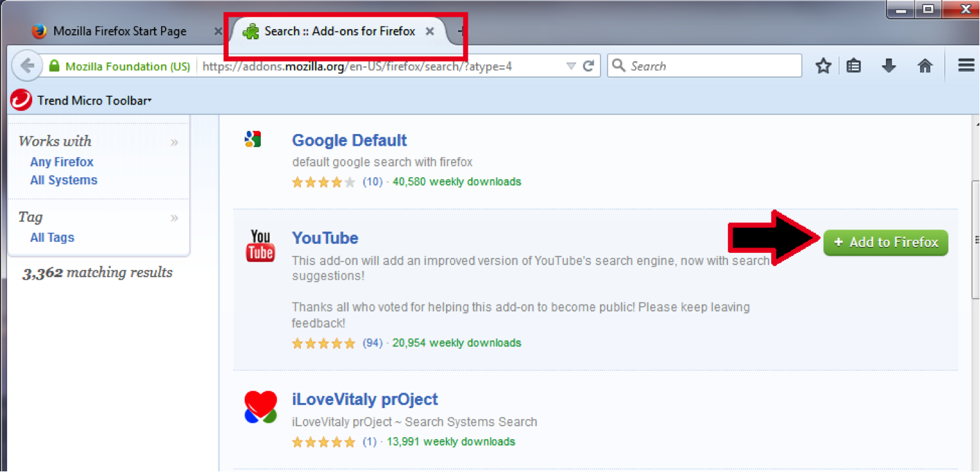Click the Trend Micro logo icon
Viewport: 980px width, 472px height.
(x=21, y=100)
